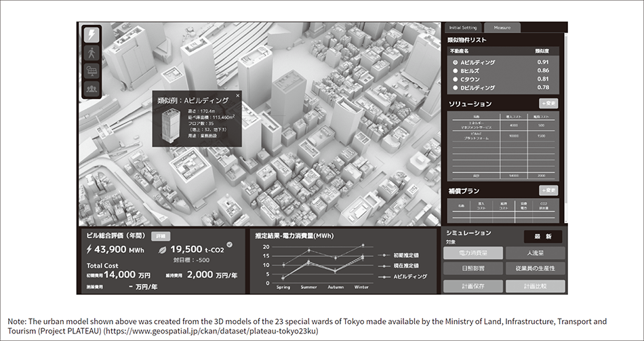Toggle 日照影響 simulation target
Screen dimensions: 644x341
(474, 268)
